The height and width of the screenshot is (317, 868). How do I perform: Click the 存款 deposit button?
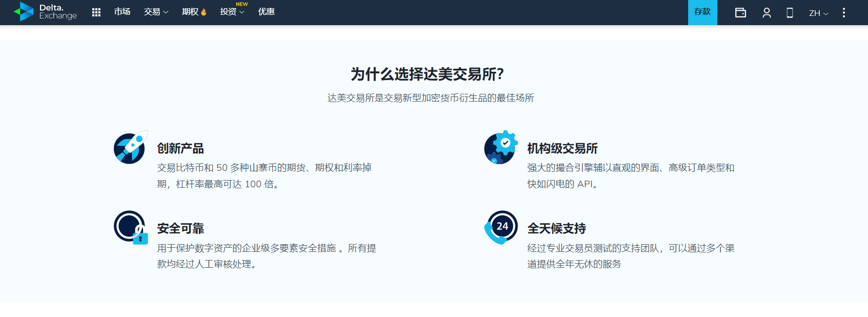pyautogui.click(x=702, y=12)
